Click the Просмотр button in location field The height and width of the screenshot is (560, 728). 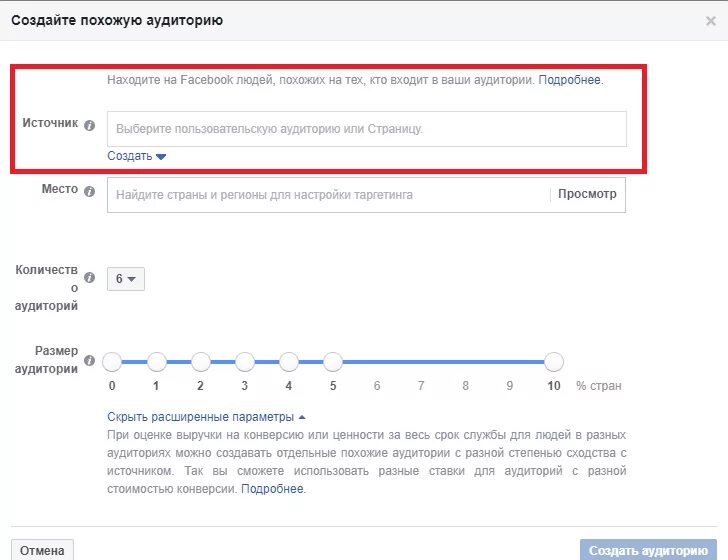[x=587, y=194]
